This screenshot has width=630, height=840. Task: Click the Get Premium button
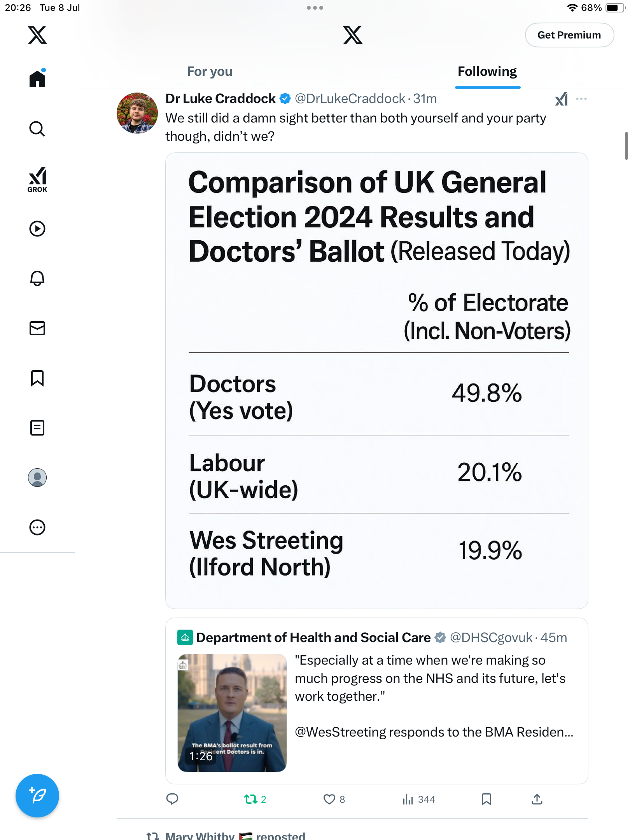tap(569, 35)
